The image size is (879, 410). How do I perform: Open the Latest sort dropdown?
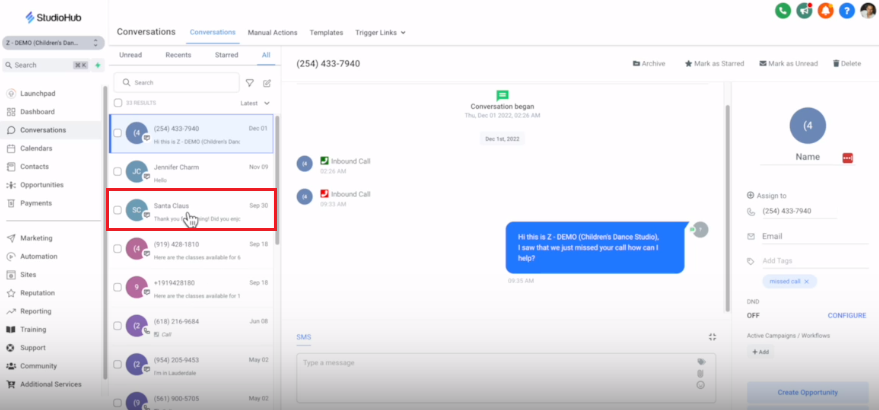point(255,103)
